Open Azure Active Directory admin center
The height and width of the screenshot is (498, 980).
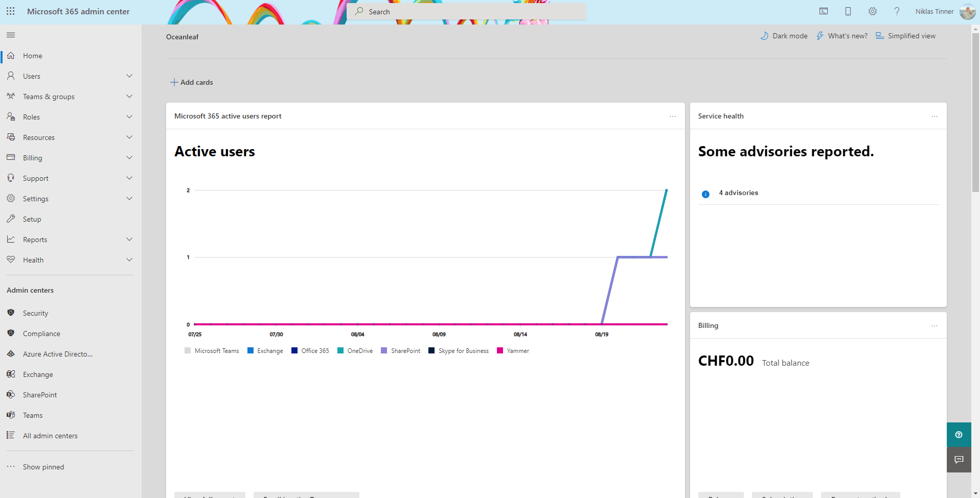tap(57, 353)
